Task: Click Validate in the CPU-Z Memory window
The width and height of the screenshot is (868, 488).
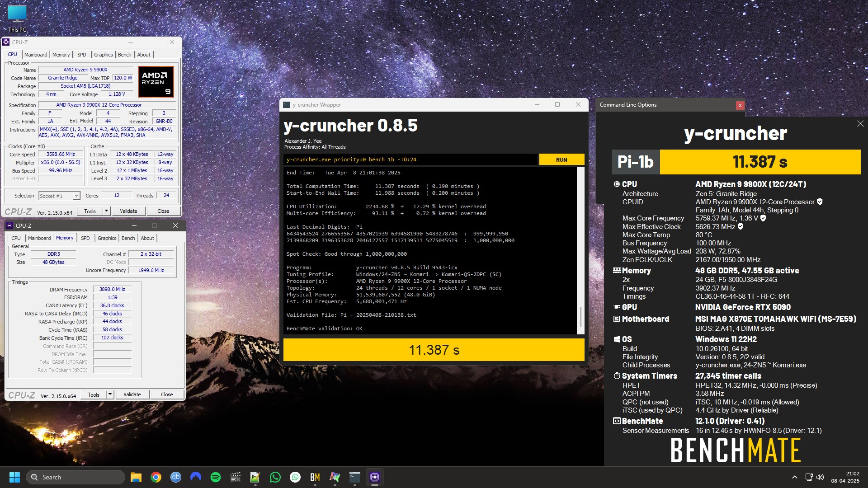Action: tap(132, 394)
